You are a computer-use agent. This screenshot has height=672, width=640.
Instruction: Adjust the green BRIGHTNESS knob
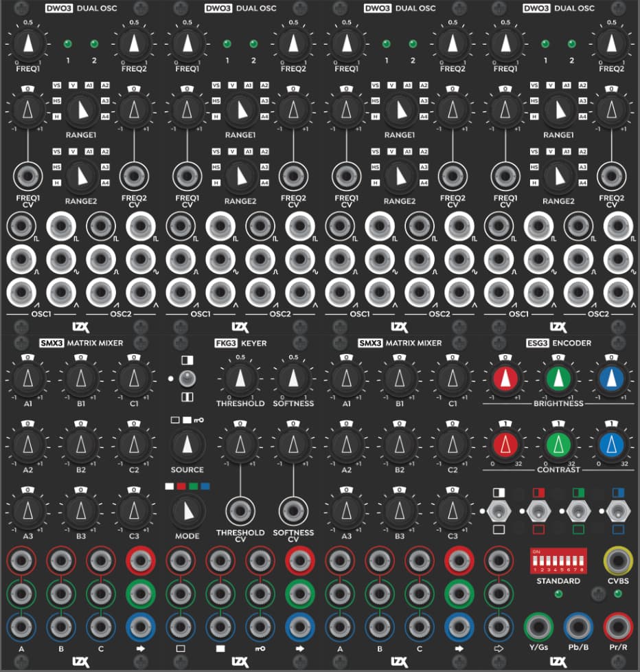coord(558,379)
